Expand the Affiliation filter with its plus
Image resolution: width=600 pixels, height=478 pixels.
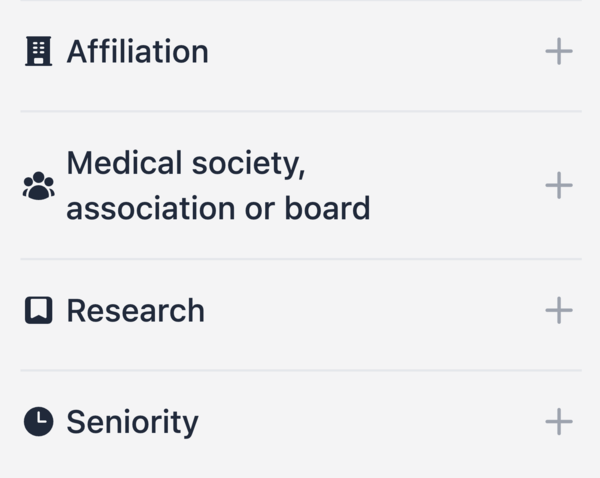(559, 52)
